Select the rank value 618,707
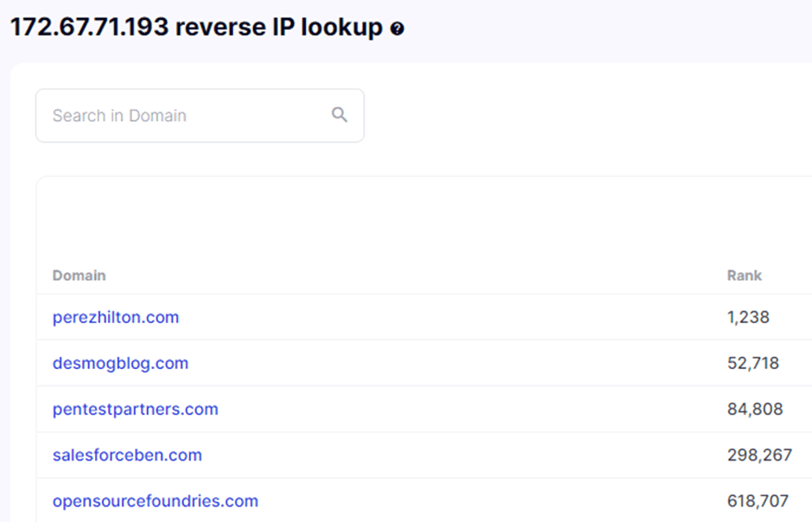This screenshot has height=522, width=812. 758,500
